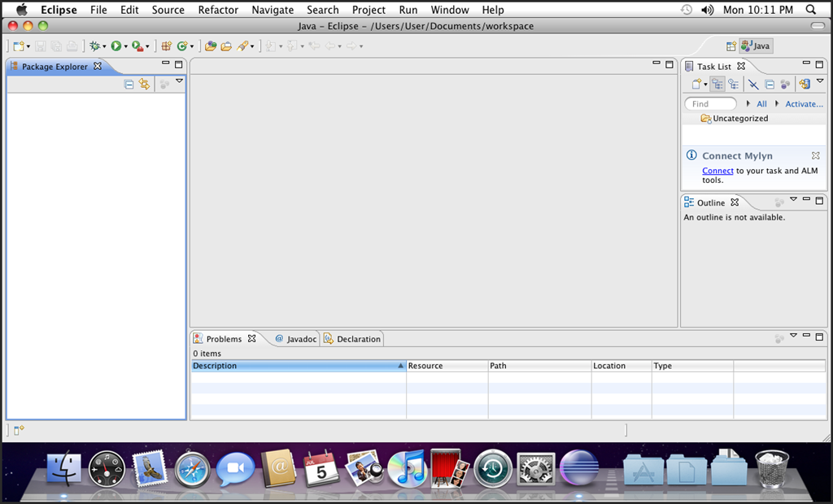This screenshot has width=833, height=504.
Task: Toggle the Java perspective button
Action: click(756, 46)
